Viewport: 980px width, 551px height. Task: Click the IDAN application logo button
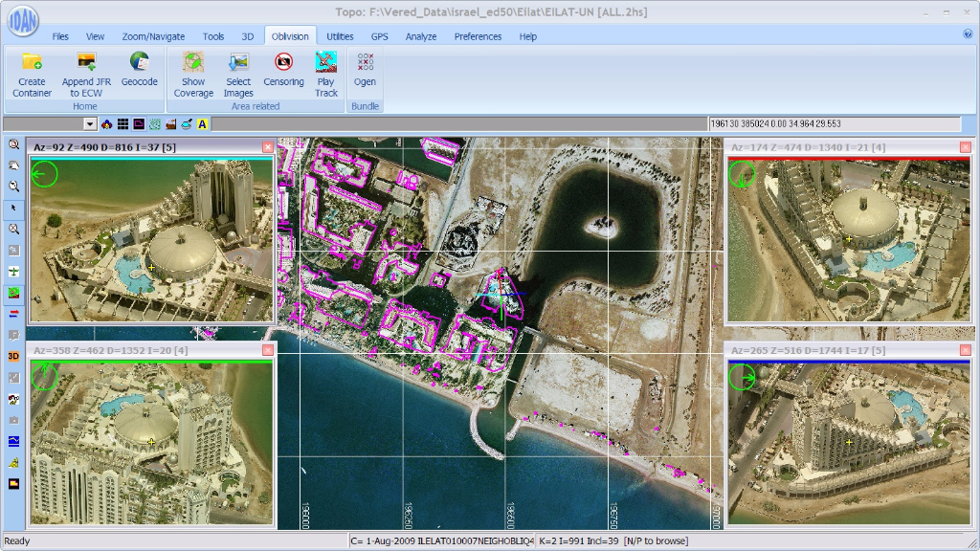tap(21, 23)
